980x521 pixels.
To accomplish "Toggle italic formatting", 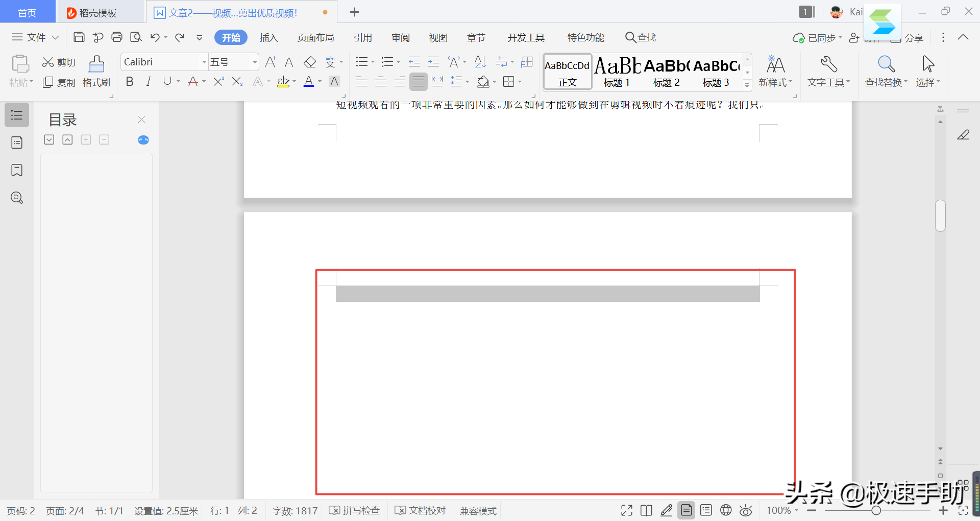I will (148, 81).
